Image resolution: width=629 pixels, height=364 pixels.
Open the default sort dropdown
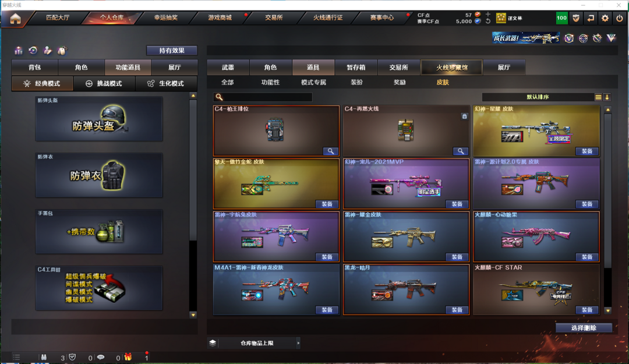click(x=538, y=97)
